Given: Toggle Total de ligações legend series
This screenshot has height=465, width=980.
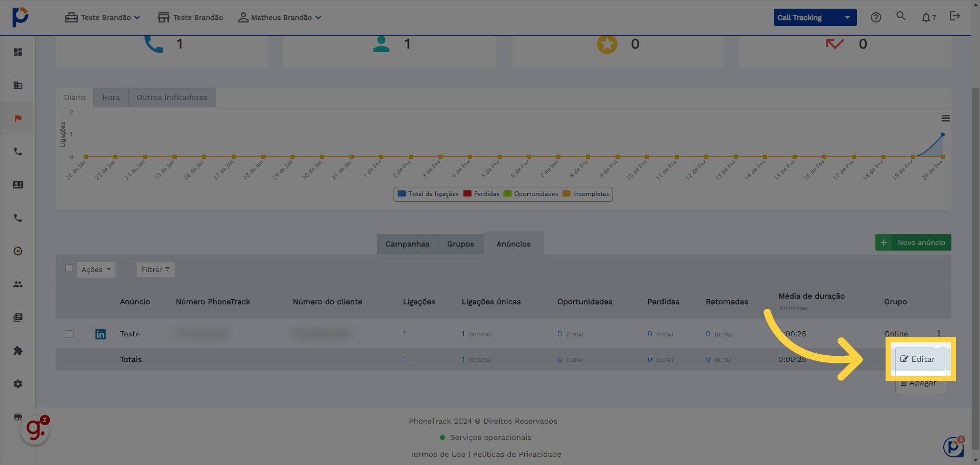Looking at the screenshot, I should coord(428,194).
